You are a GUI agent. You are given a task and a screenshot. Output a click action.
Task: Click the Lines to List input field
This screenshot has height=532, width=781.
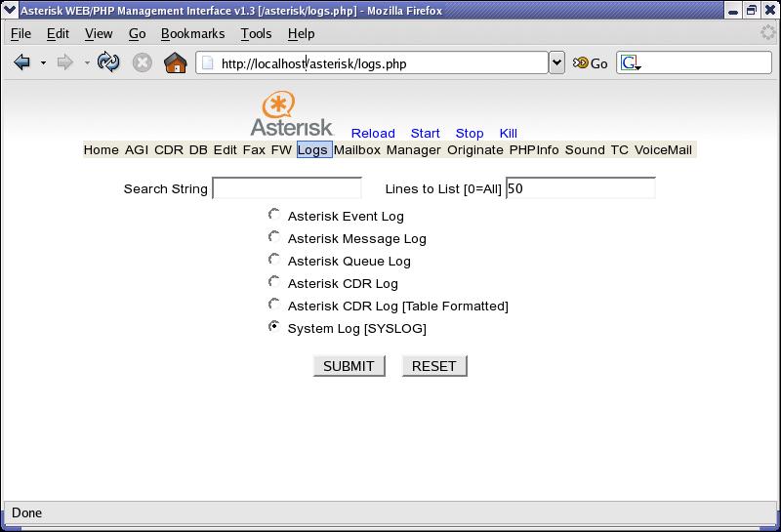[580, 188]
